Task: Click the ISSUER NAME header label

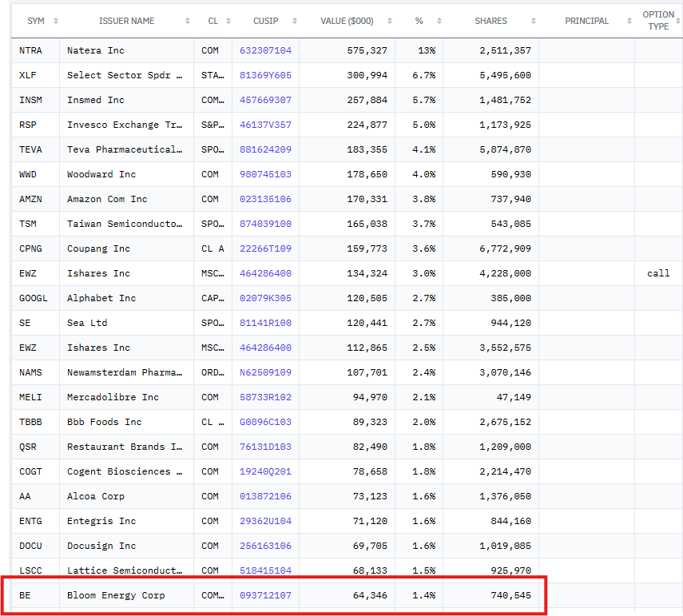Action: [126, 21]
